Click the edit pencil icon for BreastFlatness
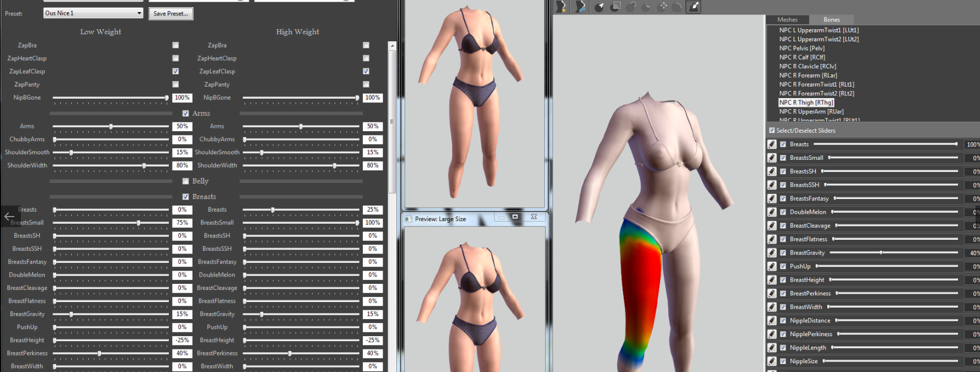The height and width of the screenshot is (372, 980). coord(772,239)
